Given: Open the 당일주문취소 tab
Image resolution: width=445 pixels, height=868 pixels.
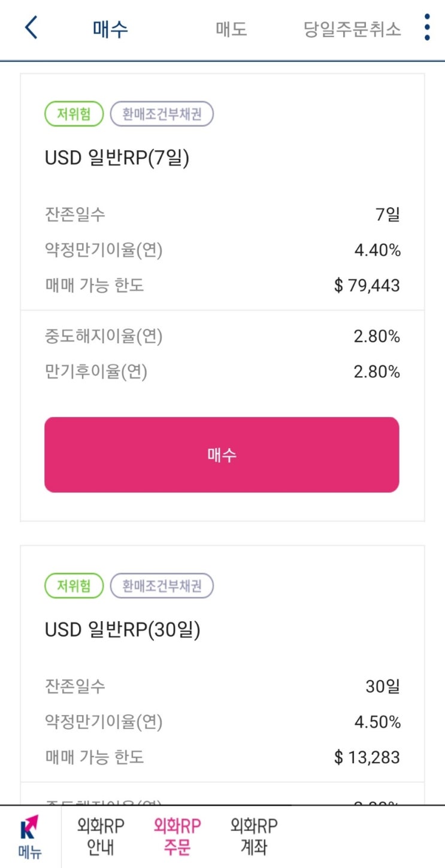Looking at the screenshot, I should (x=352, y=29).
